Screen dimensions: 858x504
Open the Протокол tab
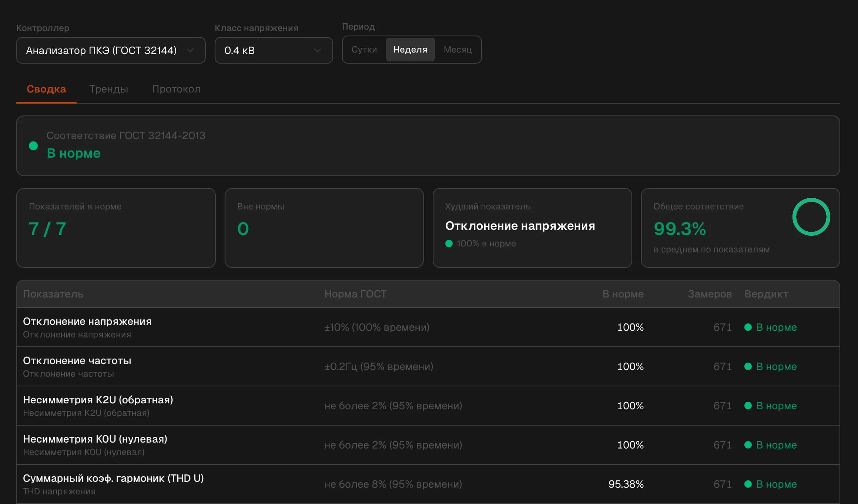click(176, 89)
